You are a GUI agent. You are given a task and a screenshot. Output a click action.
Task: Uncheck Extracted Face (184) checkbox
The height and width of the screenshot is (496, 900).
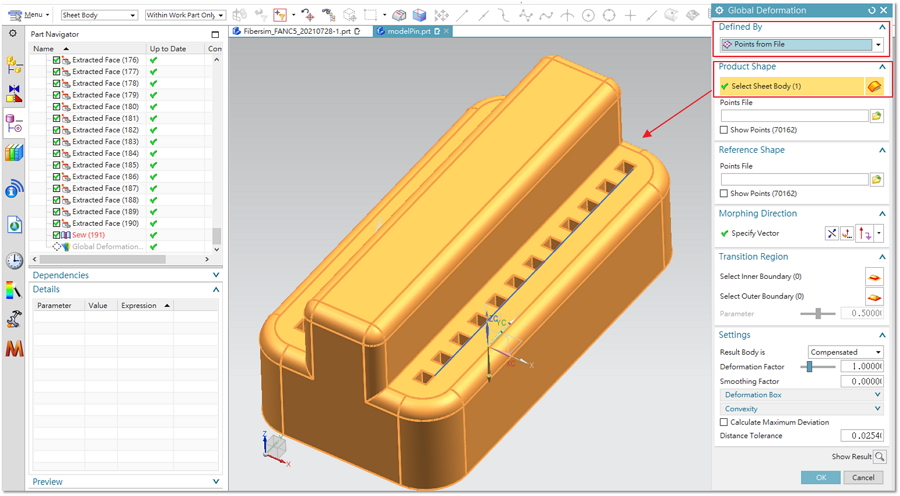pos(56,153)
